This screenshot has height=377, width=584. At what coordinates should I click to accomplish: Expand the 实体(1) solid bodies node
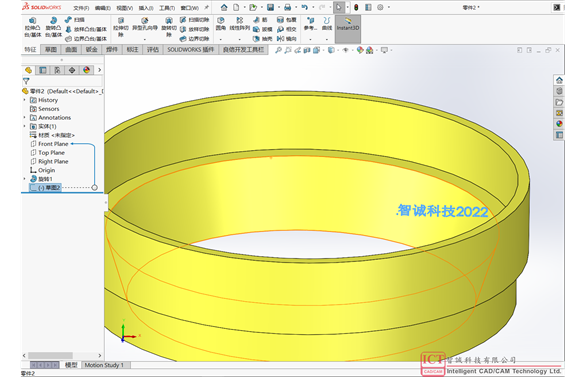coord(25,126)
